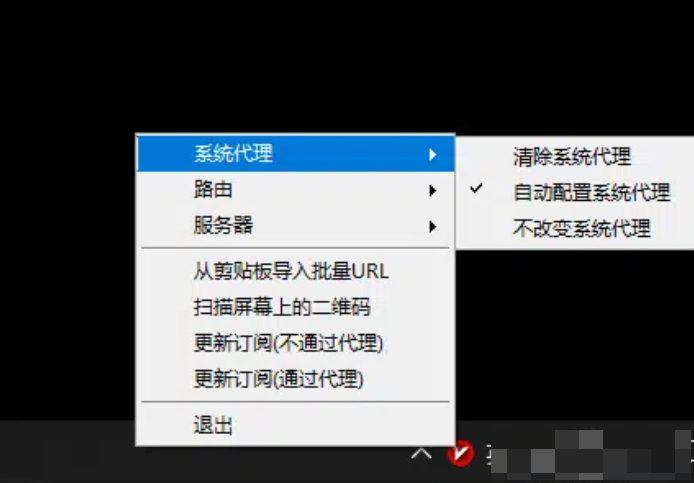694x483 pixels.
Task: Click the red v2rayN tray icon
Action: [x=460, y=453]
